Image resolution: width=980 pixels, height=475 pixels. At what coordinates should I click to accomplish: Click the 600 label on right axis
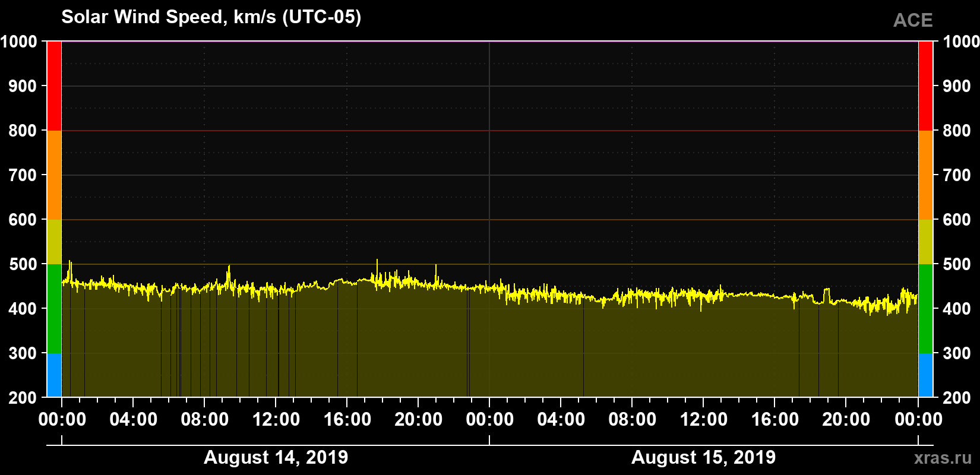[x=957, y=220]
